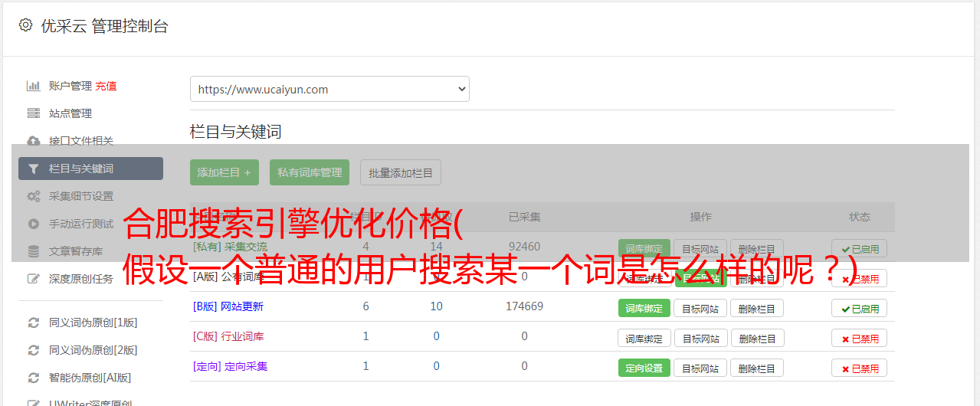Click the database icon for 文章暂存库
Image resolution: width=980 pixels, height=406 pixels.
point(34,251)
